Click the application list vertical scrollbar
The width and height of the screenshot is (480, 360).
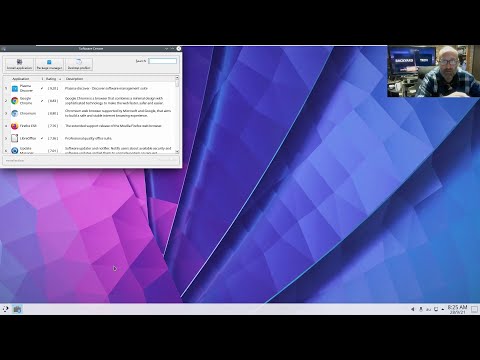click(x=177, y=115)
